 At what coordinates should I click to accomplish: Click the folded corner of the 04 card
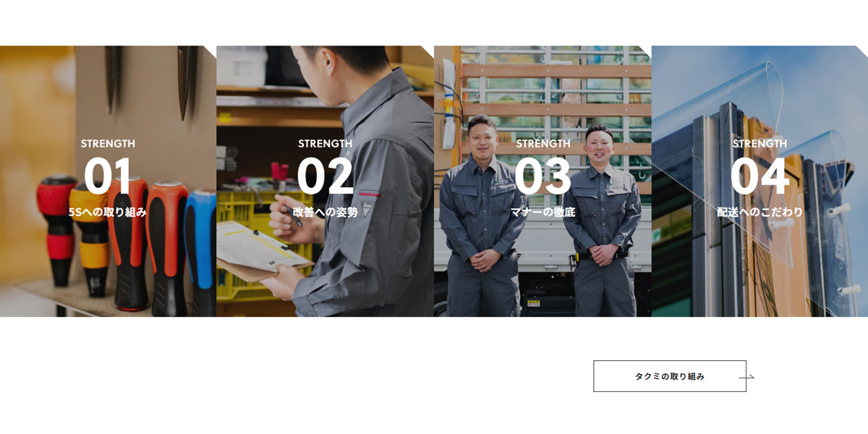pyautogui.click(x=863, y=51)
